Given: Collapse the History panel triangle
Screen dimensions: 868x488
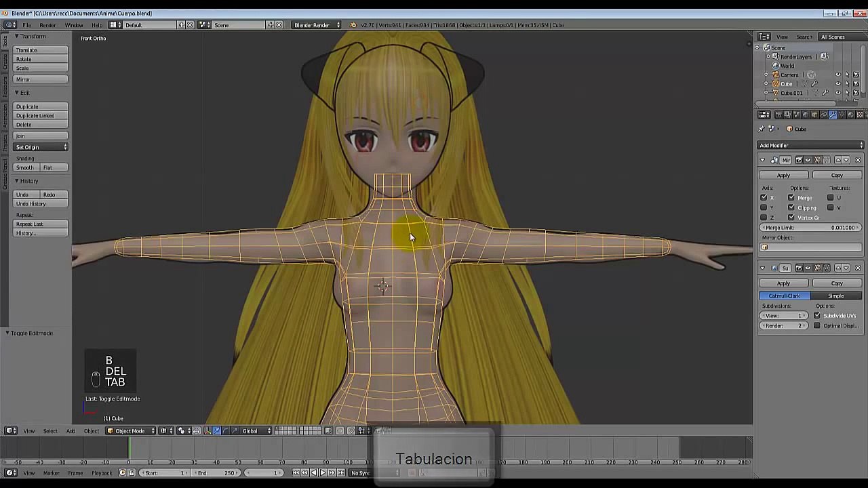Looking at the screenshot, I should tap(16, 181).
